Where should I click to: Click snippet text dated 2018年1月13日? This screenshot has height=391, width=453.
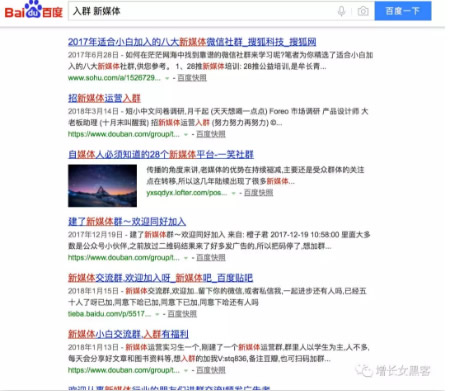219,353
